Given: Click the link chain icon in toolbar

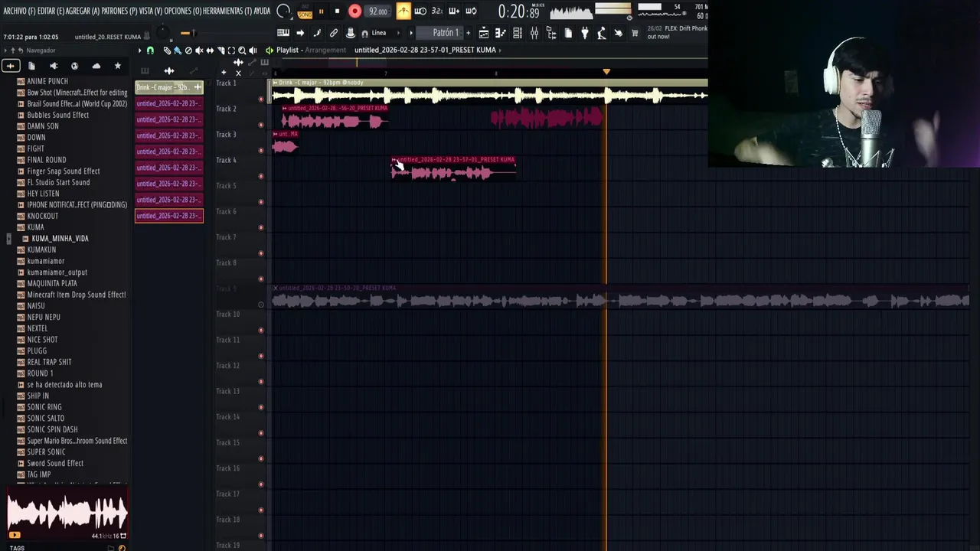Looking at the screenshot, I should pyautogui.click(x=334, y=33).
